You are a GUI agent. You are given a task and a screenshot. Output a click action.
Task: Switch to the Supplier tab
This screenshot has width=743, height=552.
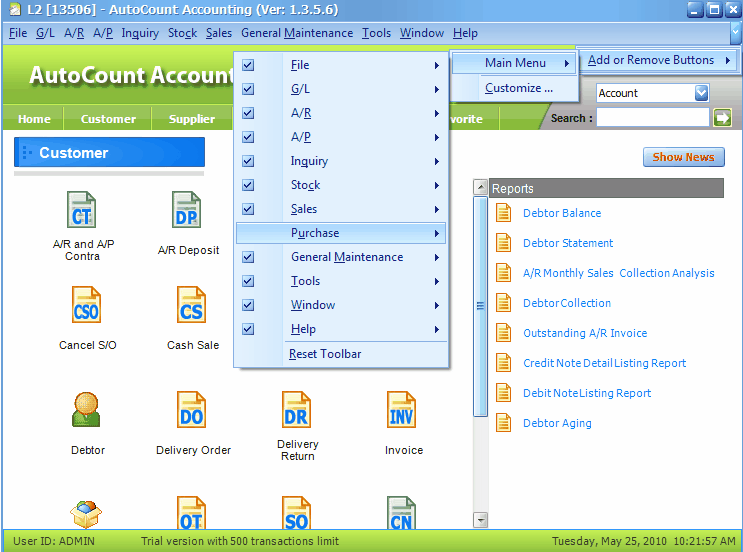click(191, 119)
